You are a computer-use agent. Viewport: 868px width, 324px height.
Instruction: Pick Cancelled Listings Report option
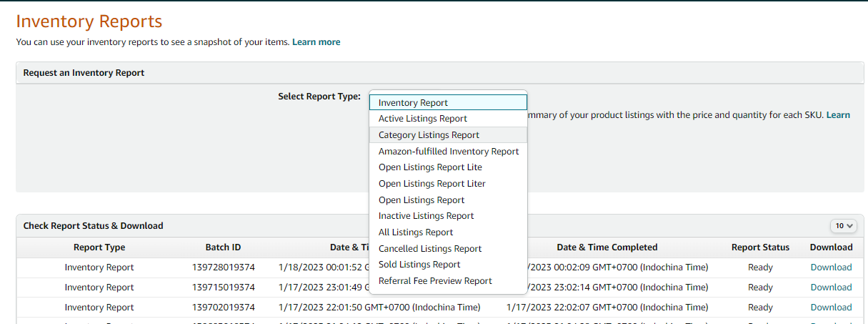coord(448,249)
